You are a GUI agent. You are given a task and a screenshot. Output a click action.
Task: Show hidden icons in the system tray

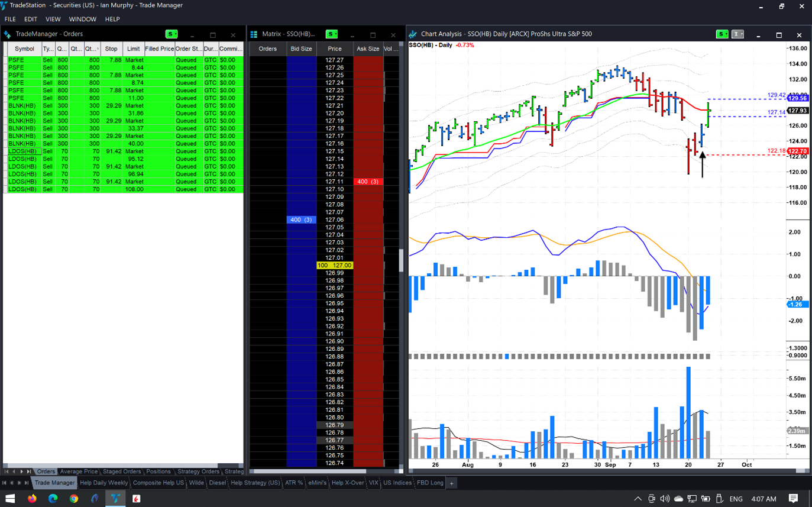638,499
